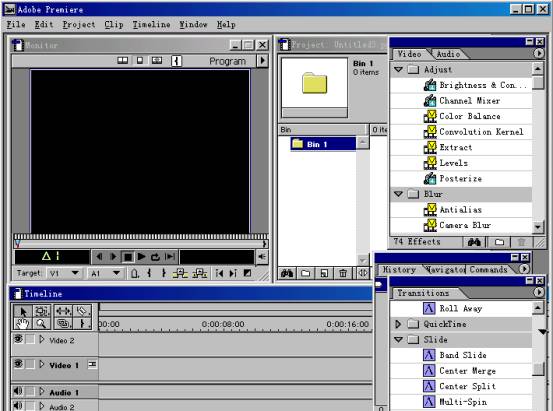This screenshot has width=553, height=411.
Task: Select the Cross Fade tool in Timeline
Action: click(x=63, y=323)
